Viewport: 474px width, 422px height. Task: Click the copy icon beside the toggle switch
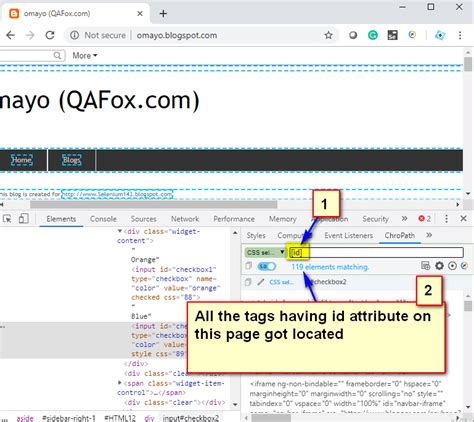pyautogui.click(x=249, y=266)
